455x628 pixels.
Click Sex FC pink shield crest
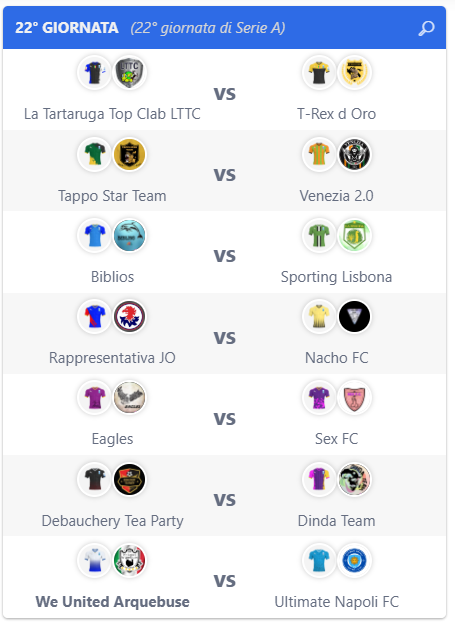pos(354,397)
